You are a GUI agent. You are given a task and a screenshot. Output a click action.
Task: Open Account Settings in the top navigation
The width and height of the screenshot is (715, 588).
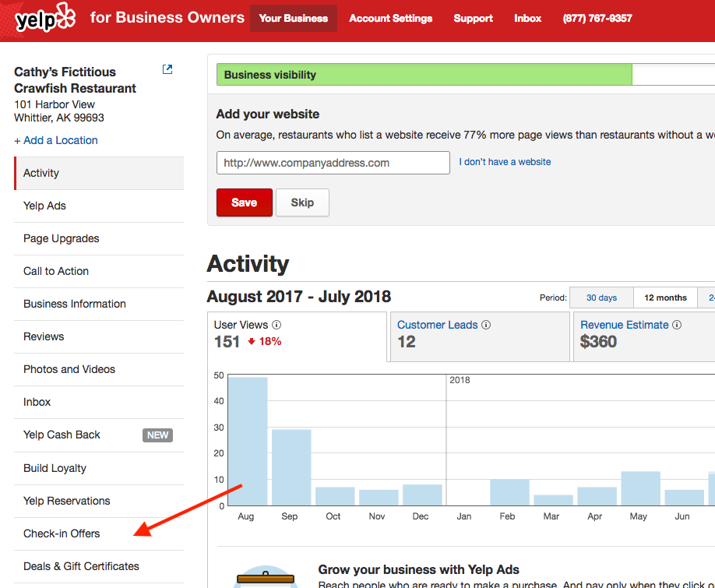click(x=391, y=18)
